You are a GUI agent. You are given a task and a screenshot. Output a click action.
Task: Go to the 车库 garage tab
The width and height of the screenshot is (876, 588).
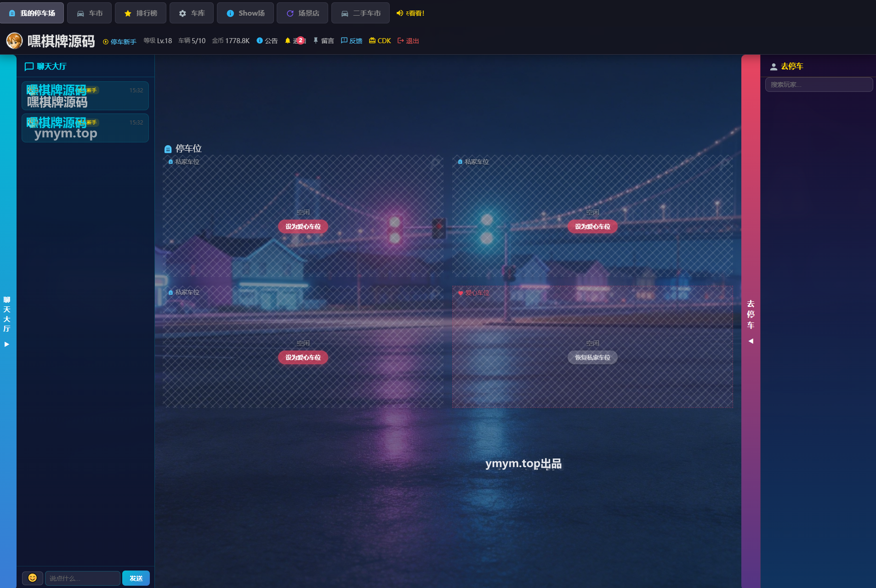coord(192,13)
